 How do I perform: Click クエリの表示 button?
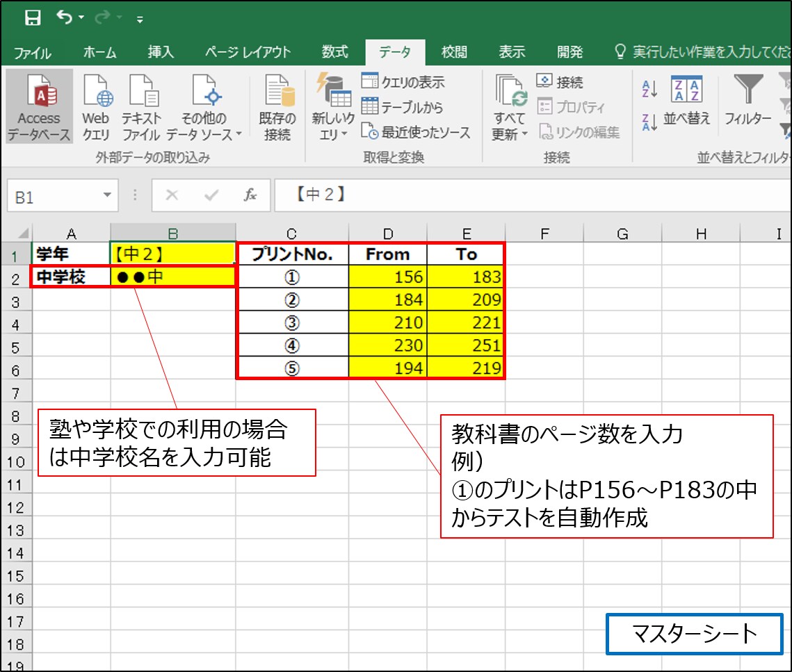(403, 82)
